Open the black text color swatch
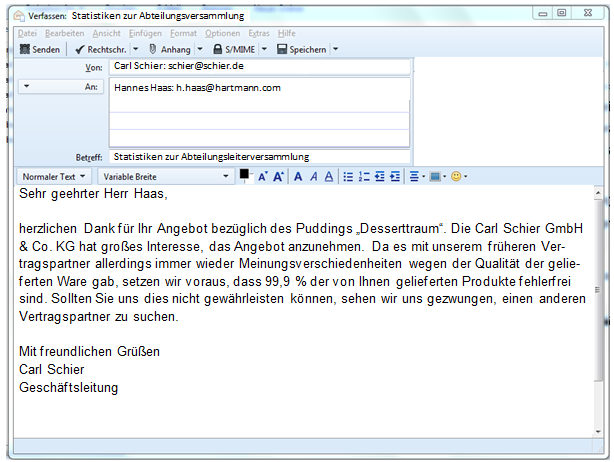The width and height of the screenshot is (614, 462). click(x=245, y=175)
